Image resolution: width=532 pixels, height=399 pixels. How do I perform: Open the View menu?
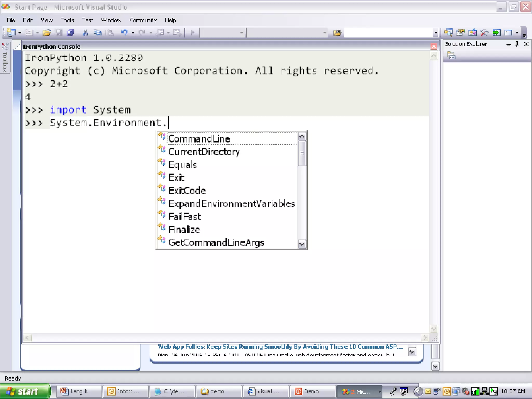(47, 20)
